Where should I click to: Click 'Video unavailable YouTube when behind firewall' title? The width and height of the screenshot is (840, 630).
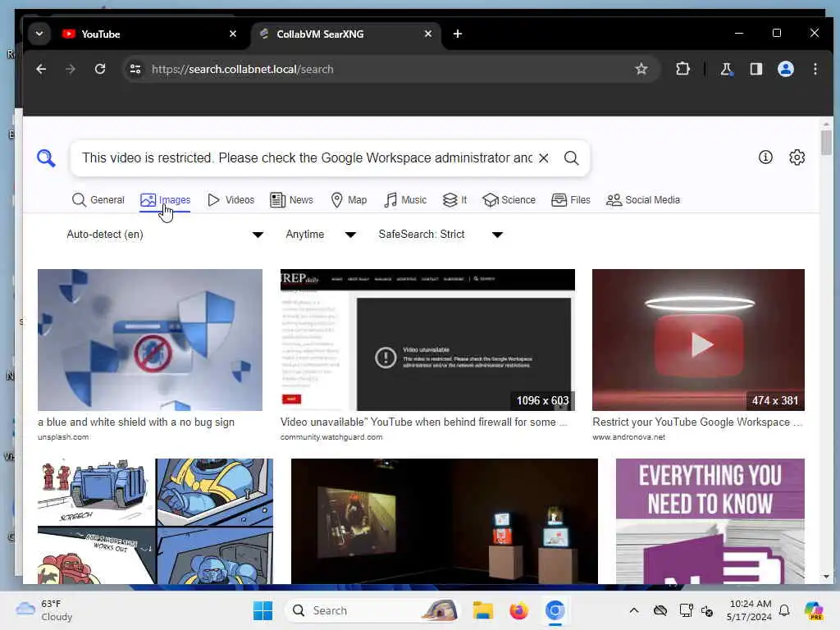pos(424,422)
